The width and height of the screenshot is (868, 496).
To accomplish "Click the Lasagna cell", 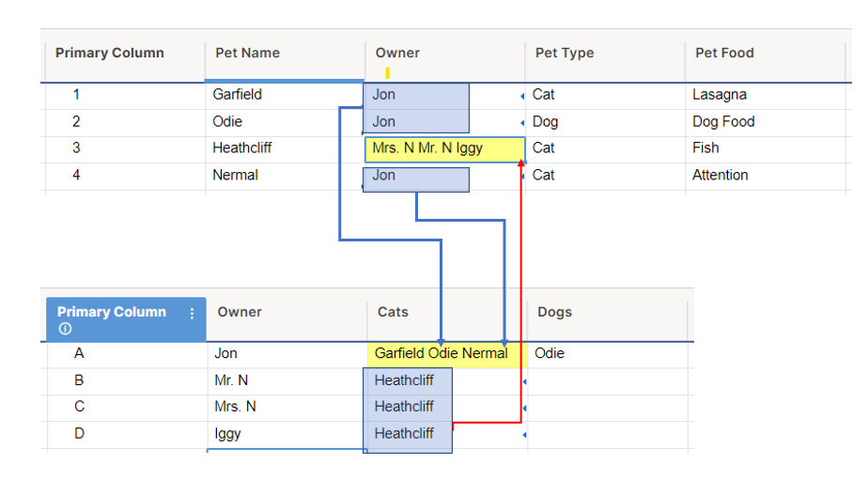I will pyautogui.click(x=765, y=95).
